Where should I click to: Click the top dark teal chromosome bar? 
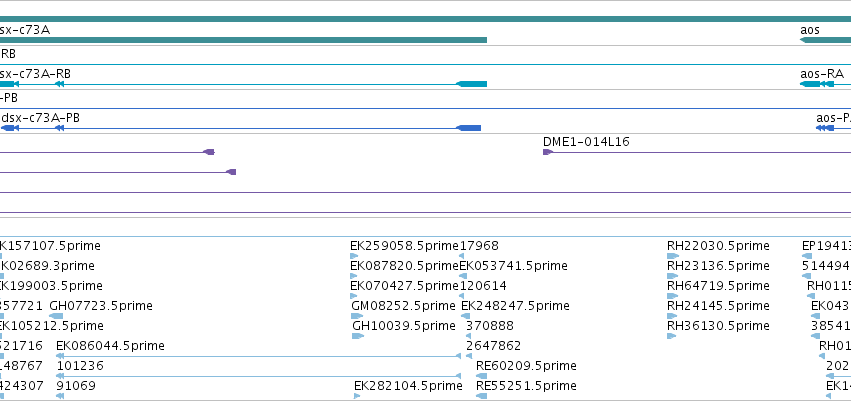coord(426,19)
